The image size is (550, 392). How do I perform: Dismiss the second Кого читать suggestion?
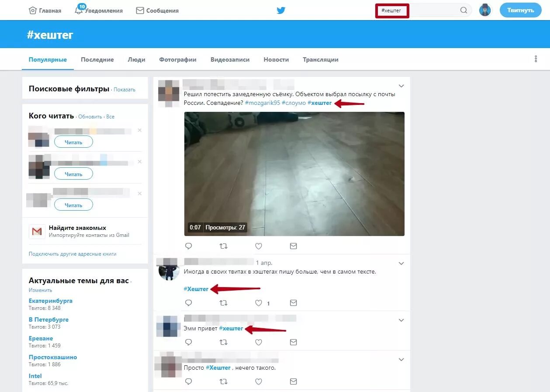coord(140,162)
